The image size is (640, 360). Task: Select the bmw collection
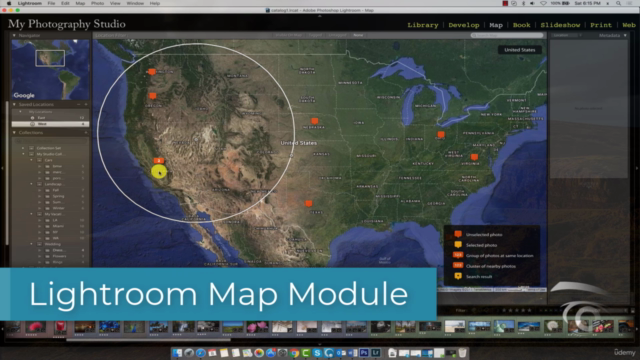point(57,166)
